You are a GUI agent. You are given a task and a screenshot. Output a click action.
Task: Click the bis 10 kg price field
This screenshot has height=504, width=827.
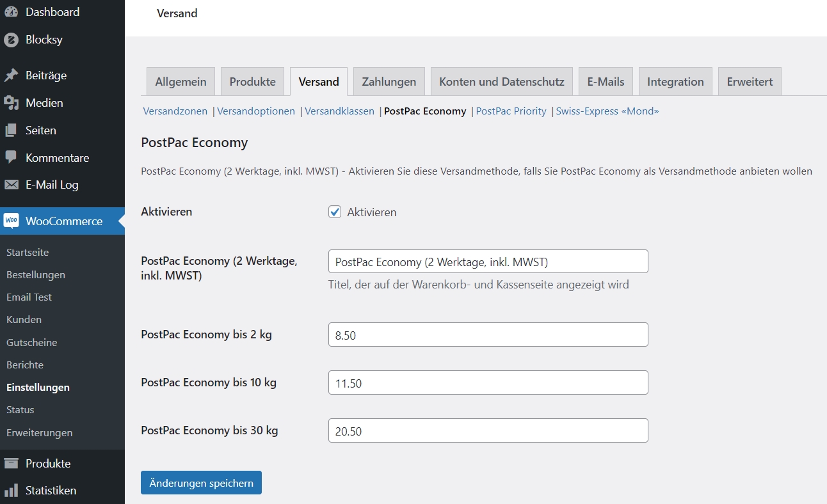coord(488,383)
